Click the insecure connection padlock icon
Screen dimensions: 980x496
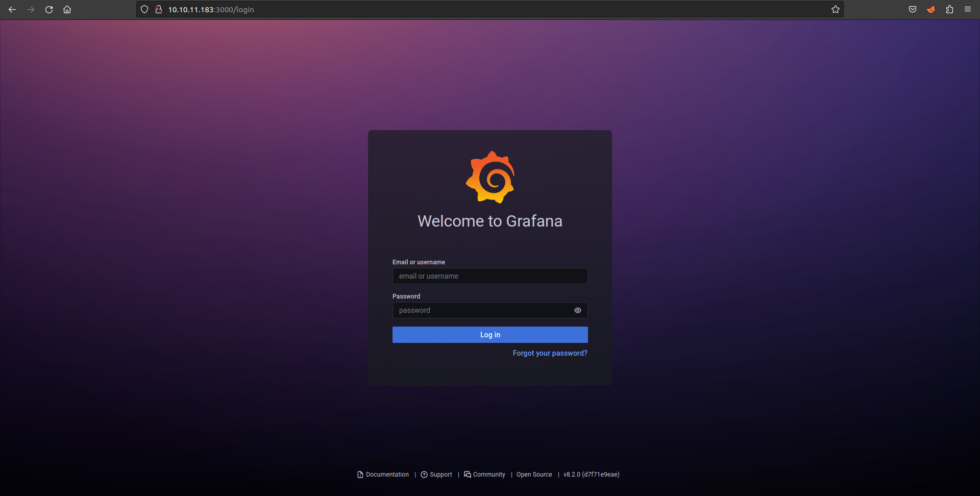159,9
